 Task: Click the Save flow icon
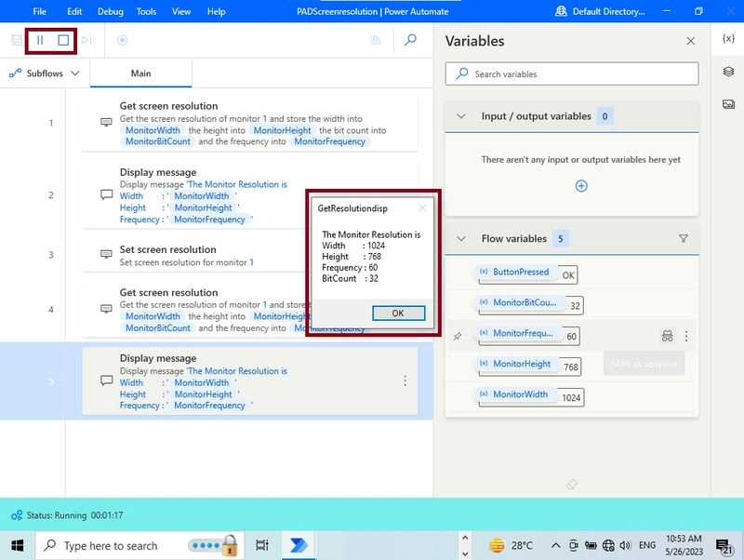point(17,40)
